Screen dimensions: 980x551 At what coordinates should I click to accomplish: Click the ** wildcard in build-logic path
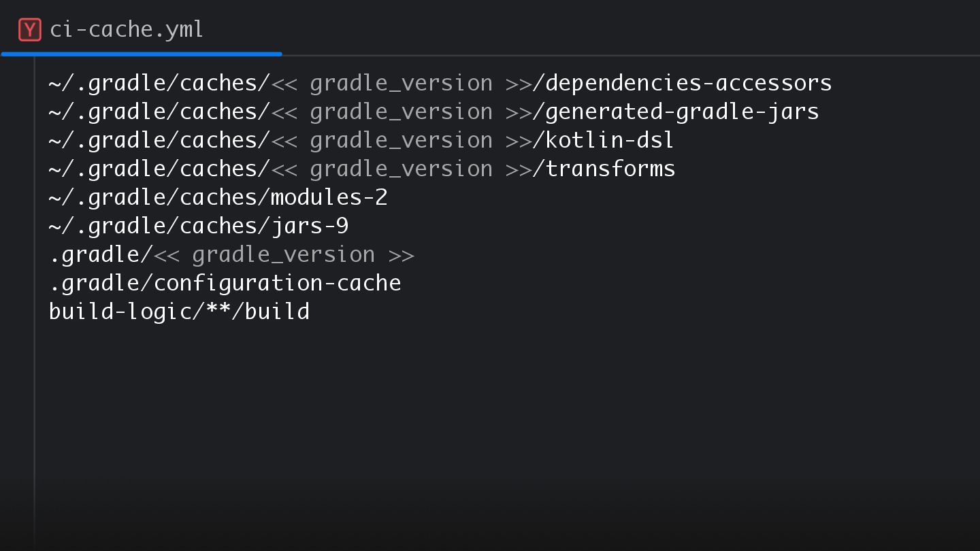[218, 312]
